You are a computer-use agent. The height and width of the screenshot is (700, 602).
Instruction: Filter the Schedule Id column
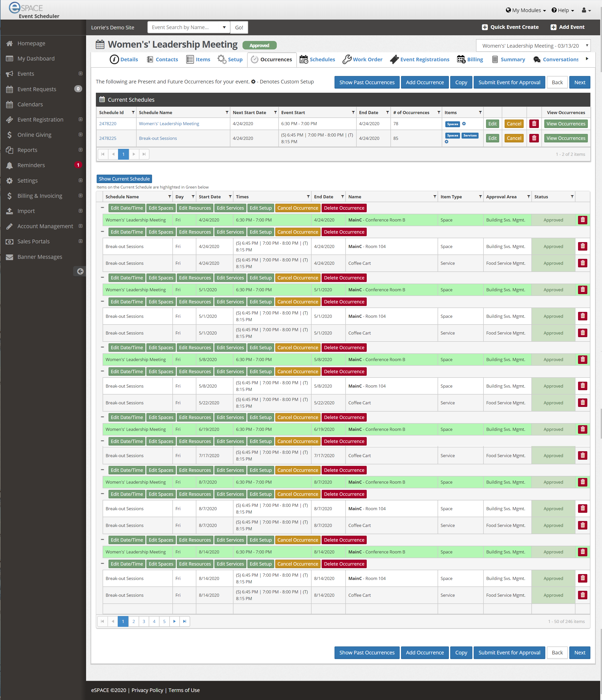click(133, 113)
